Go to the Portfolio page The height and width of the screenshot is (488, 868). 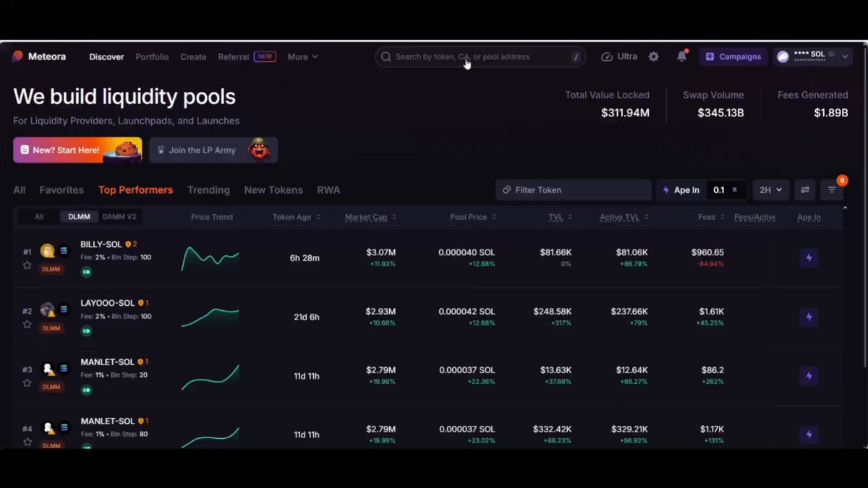tap(152, 56)
